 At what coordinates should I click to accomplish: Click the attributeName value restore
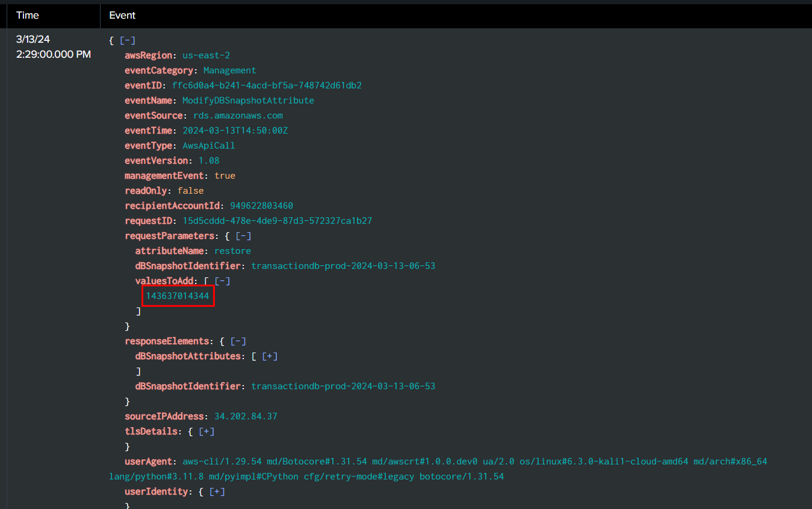(x=232, y=251)
